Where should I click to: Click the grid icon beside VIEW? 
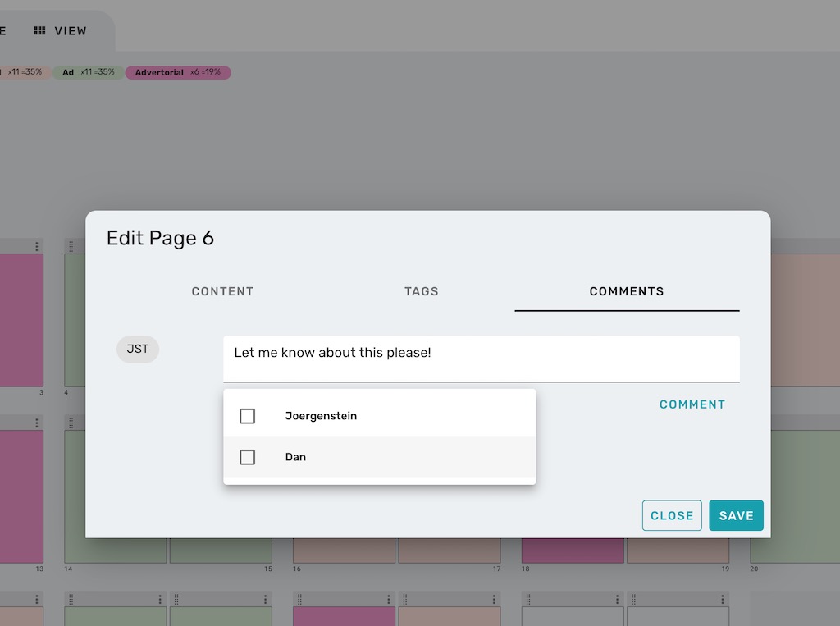[x=39, y=31]
